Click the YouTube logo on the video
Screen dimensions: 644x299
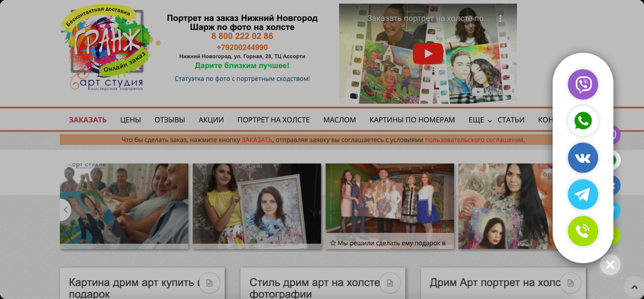491,92
